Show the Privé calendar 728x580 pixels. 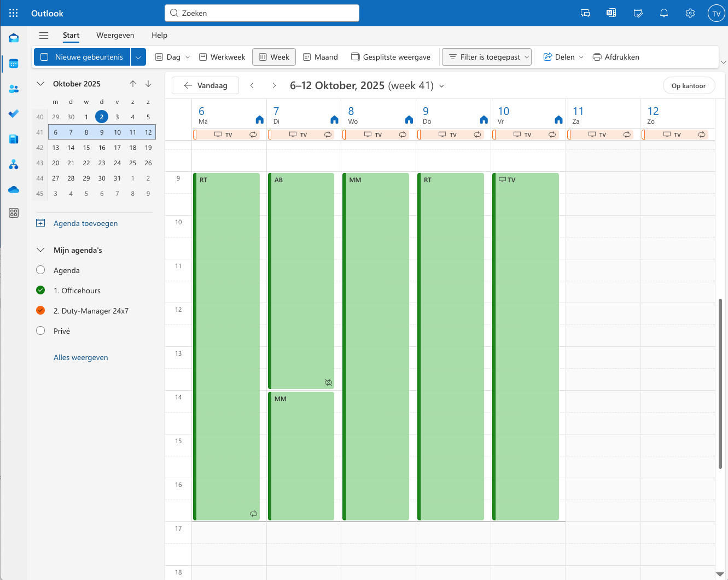click(x=40, y=330)
